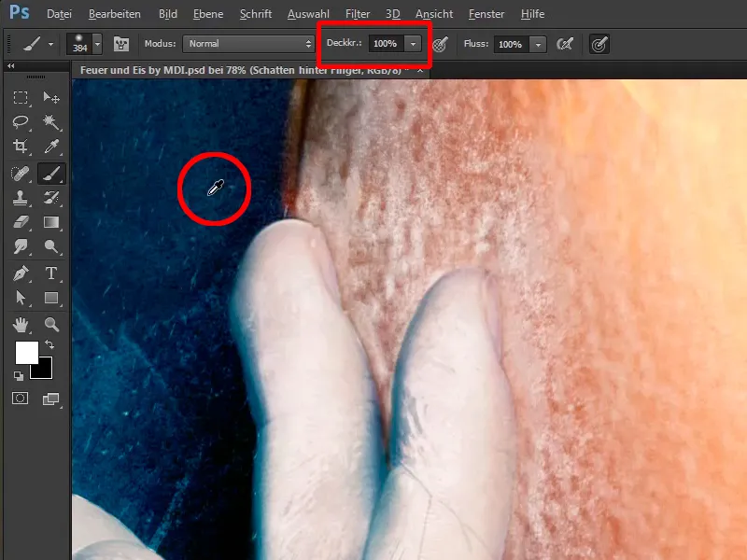
Task: Open the Deckkr. opacity slider arrow
Action: tap(413, 44)
